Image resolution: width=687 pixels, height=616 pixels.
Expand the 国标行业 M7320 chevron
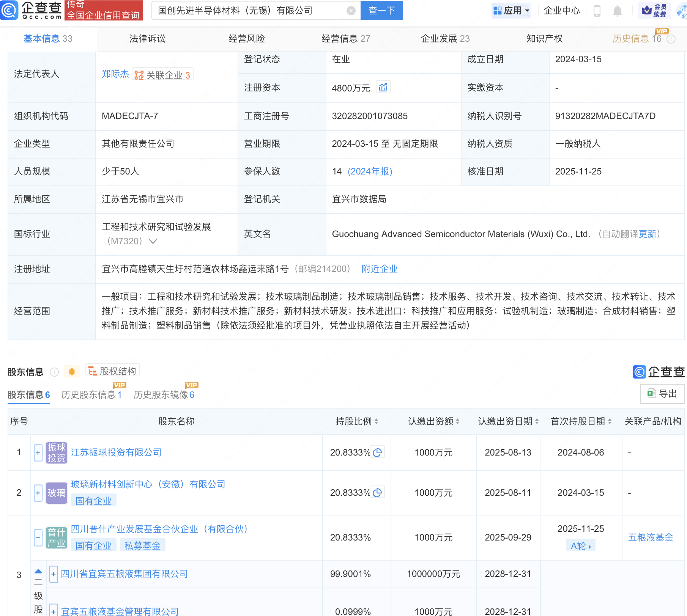point(153,241)
